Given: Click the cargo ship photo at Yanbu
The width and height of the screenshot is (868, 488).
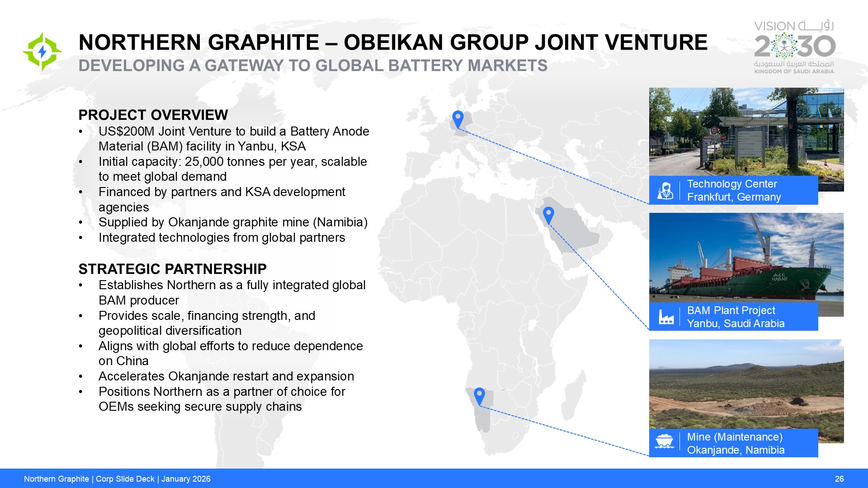Looking at the screenshot, I should (746, 258).
